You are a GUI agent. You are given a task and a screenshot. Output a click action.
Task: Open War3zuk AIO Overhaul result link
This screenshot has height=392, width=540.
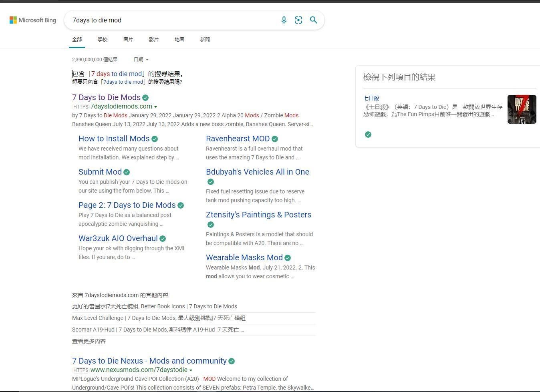coord(118,238)
